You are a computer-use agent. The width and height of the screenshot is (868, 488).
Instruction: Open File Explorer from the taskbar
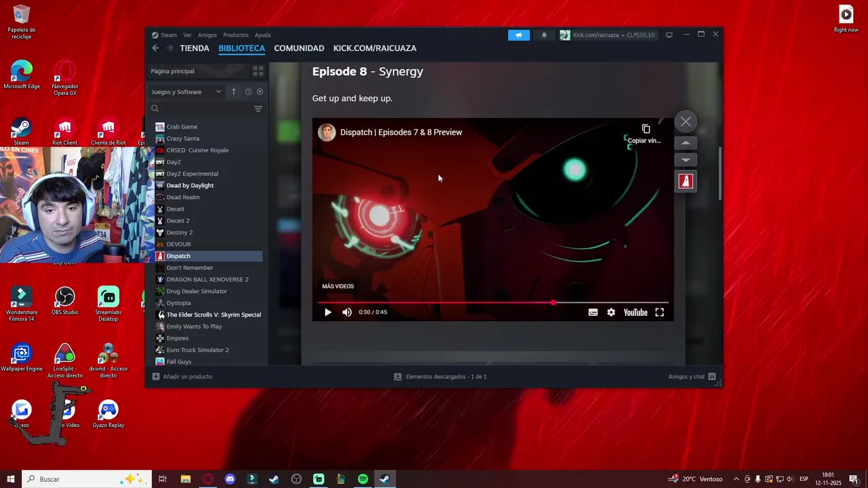[185, 479]
